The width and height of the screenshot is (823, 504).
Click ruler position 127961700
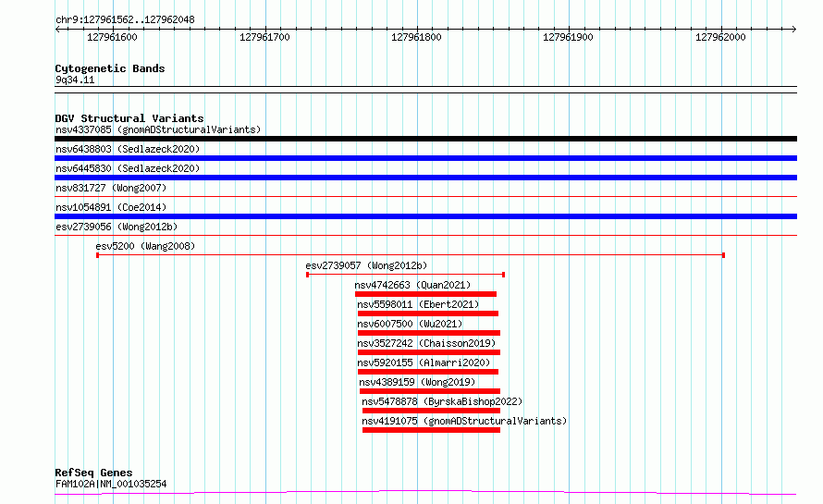point(264,37)
